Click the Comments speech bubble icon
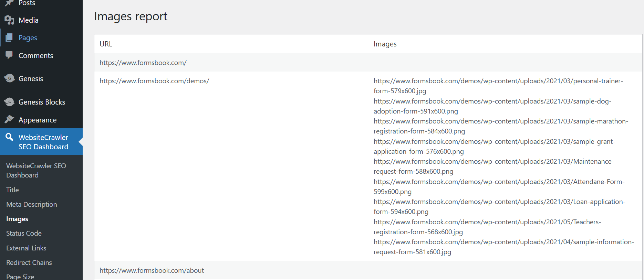The width and height of the screenshot is (644, 280). pos(9,55)
